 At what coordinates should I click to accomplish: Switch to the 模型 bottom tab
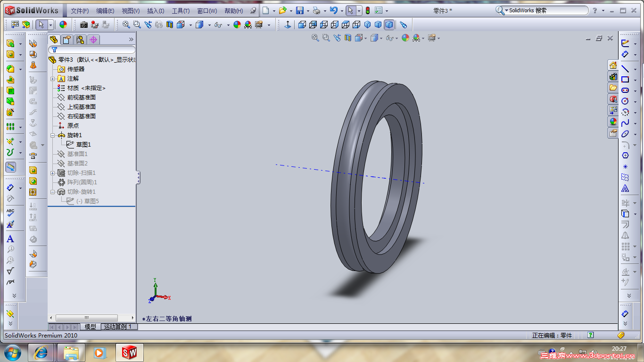pos(90,327)
